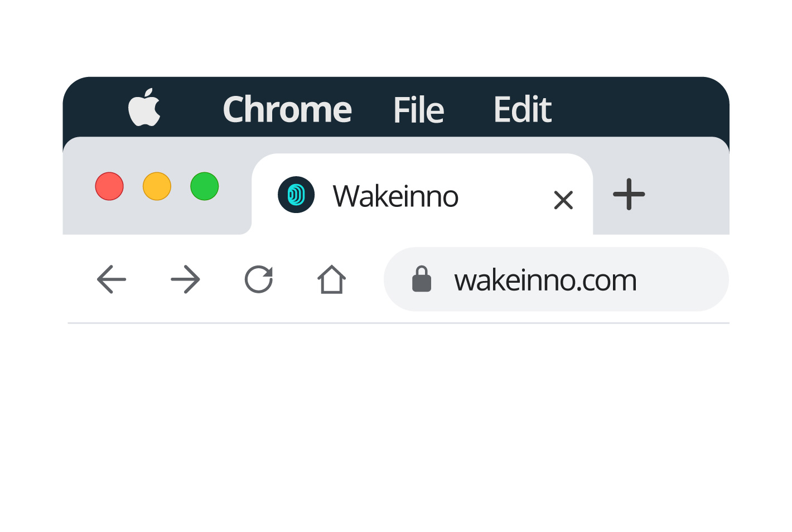View site security info via lock icon

(422, 279)
